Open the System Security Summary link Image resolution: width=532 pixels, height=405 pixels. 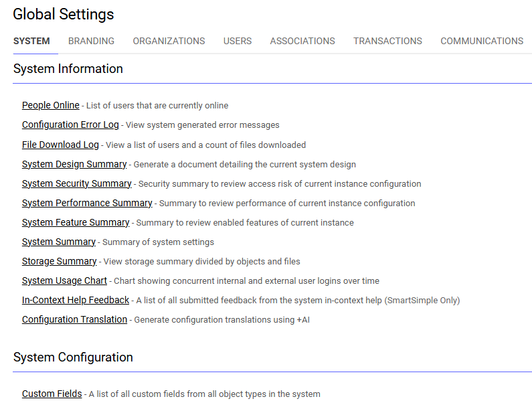tap(77, 183)
